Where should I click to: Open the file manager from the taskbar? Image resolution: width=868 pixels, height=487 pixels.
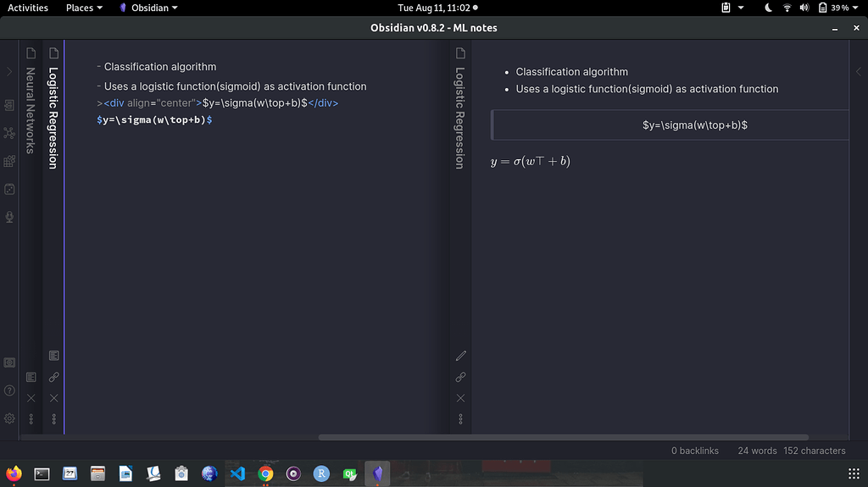click(x=98, y=473)
